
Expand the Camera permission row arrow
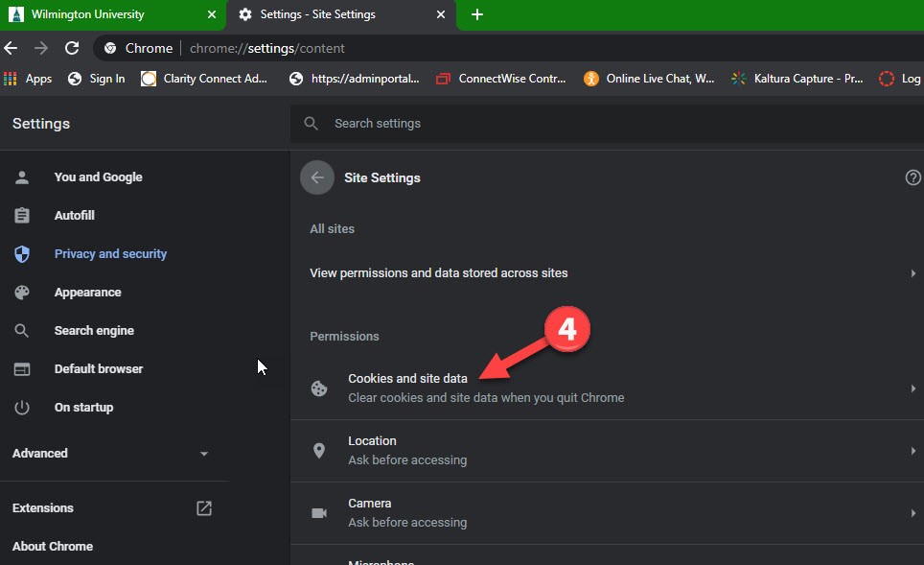912,513
